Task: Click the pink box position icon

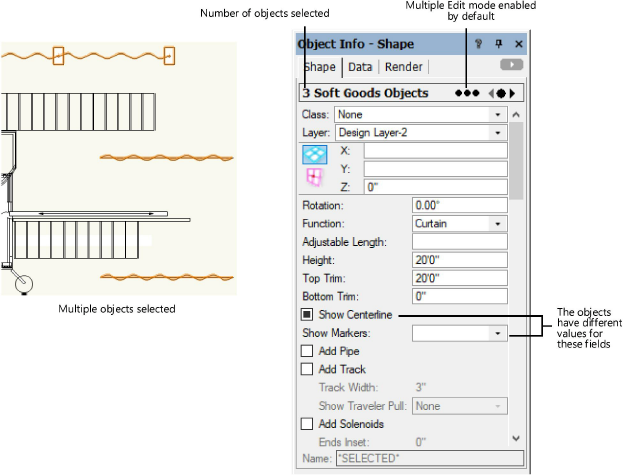Action: pos(315,177)
